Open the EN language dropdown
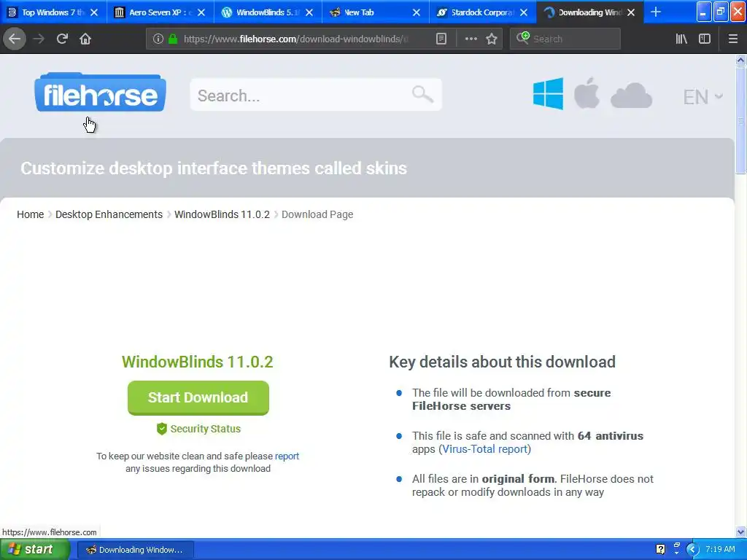The width and height of the screenshot is (747, 560). click(x=703, y=97)
